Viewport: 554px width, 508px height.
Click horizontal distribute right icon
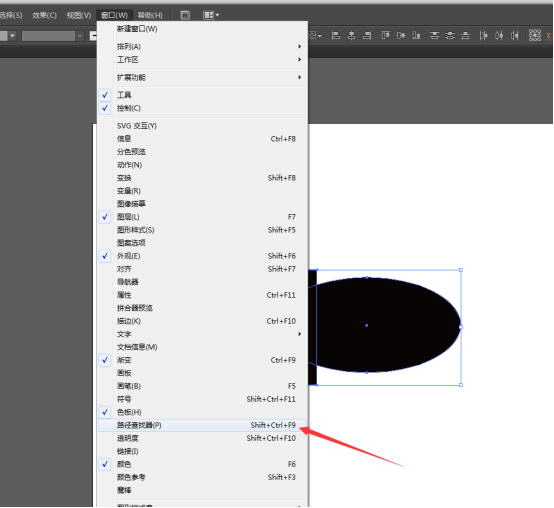[x=515, y=35]
